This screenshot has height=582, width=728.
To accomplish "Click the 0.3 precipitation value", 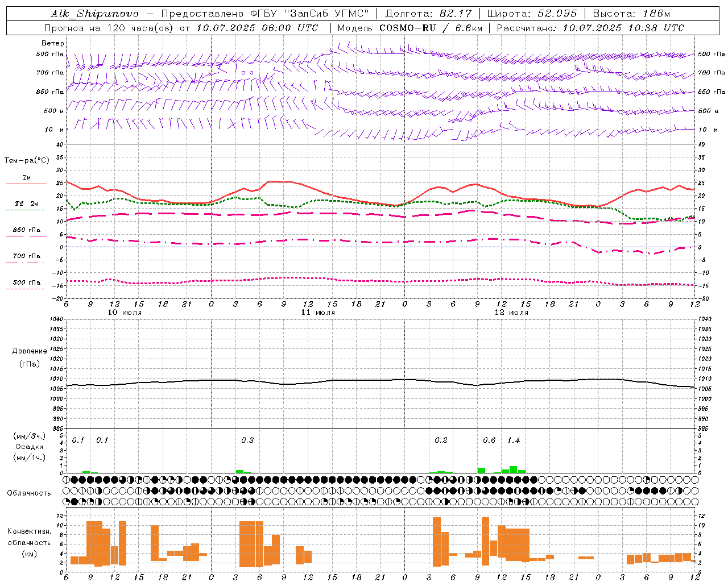I will tap(247, 440).
